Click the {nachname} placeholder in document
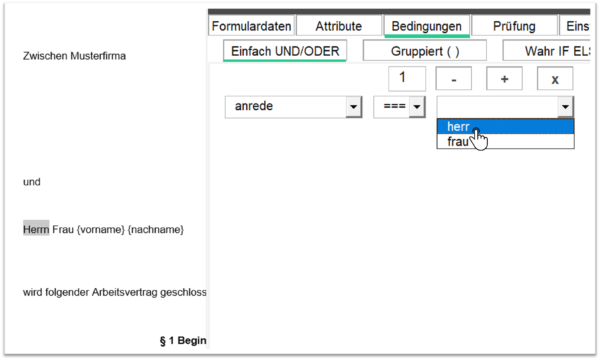Viewport: 600px width, 360px height. pos(156,230)
